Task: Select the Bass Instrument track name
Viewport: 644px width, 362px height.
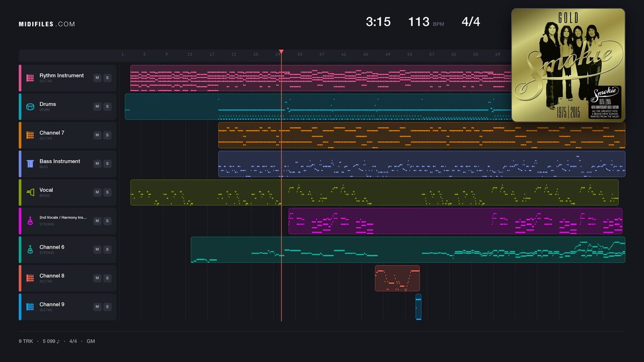Action: click(60, 161)
